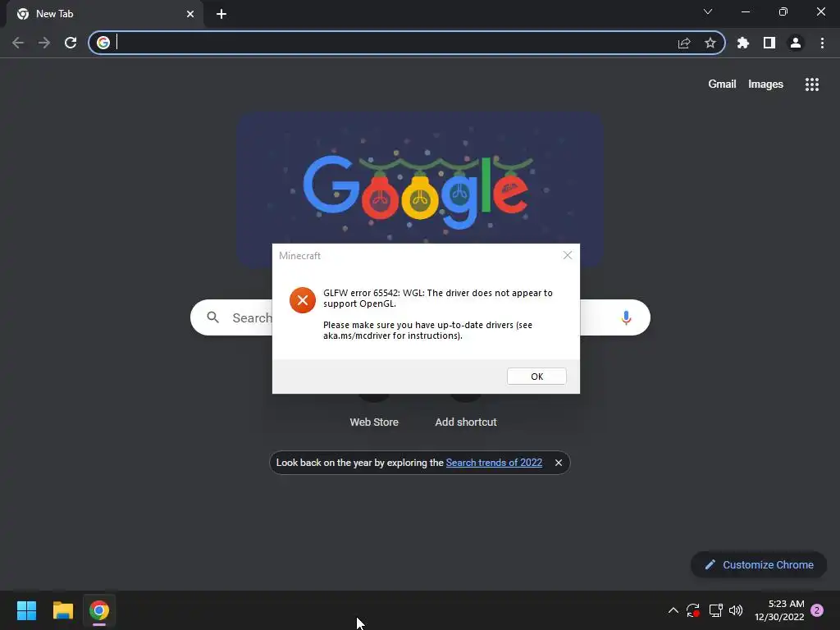Click Chrome icon in taskbar
The height and width of the screenshot is (630, 840).
pos(99,610)
